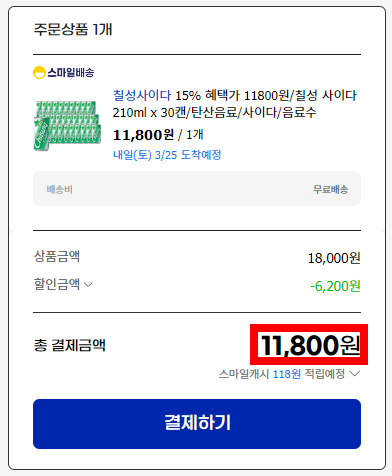
Task: Click the 총 결제금액 label
Action: pyautogui.click(x=70, y=345)
